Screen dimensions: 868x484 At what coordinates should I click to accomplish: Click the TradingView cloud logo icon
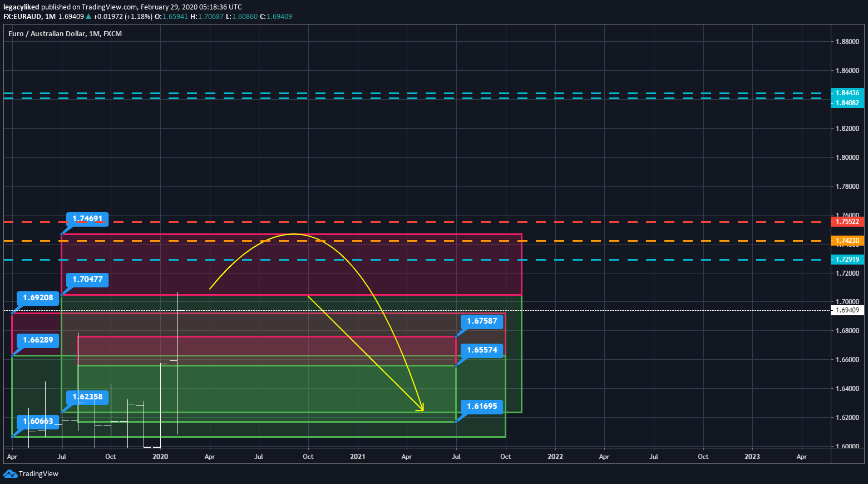coord(10,474)
